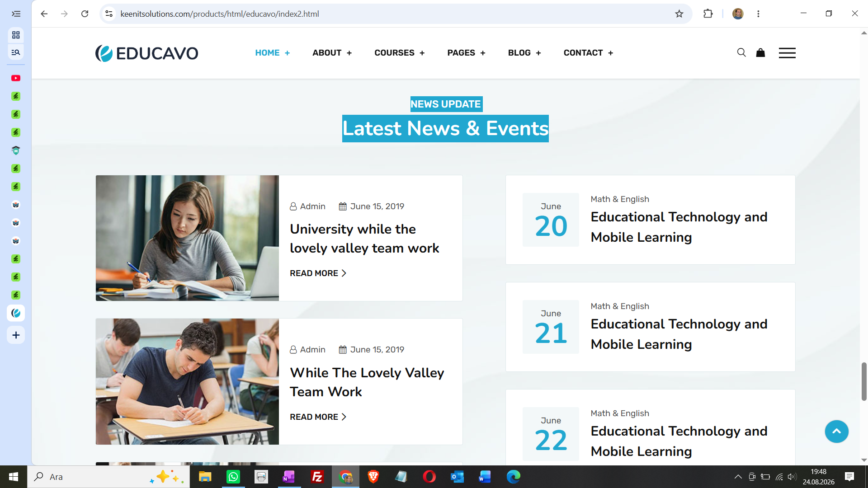868x488 pixels.
Task: Open the Chrome profile avatar
Action: click(x=738, y=14)
